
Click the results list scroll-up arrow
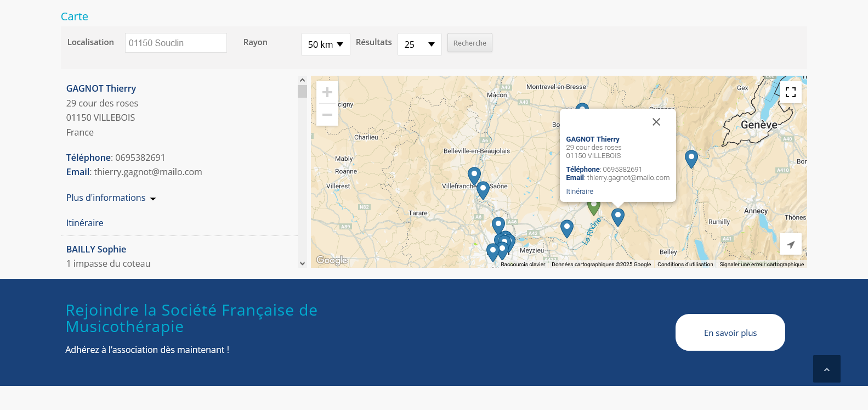click(302, 80)
